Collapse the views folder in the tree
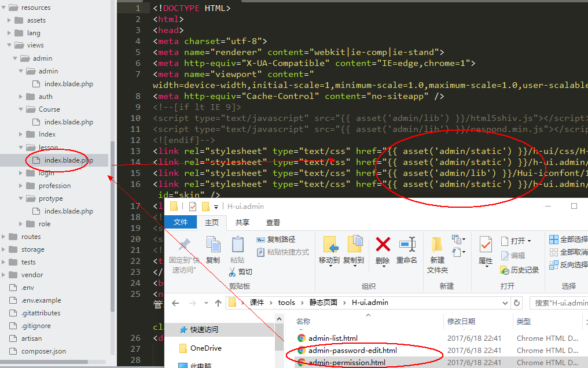The width and height of the screenshot is (588, 368). [10, 45]
